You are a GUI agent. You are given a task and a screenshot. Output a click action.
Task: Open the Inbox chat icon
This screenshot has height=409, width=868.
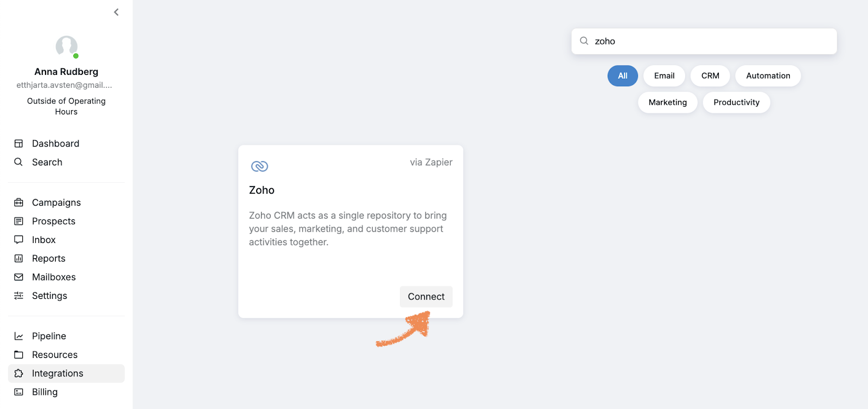pyautogui.click(x=18, y=240)
